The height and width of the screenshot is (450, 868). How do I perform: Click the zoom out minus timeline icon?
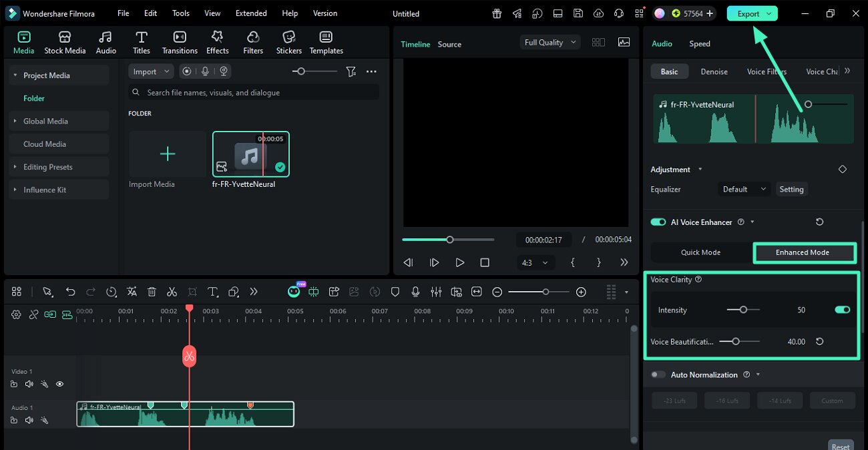click(497, 292)
